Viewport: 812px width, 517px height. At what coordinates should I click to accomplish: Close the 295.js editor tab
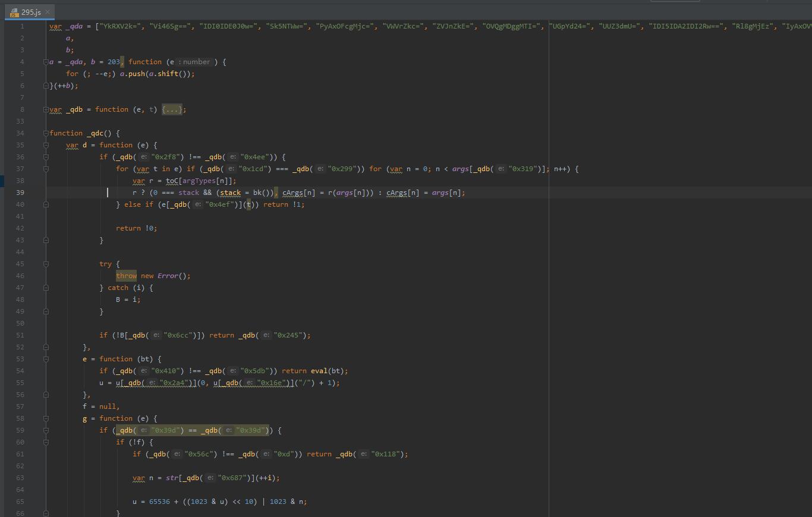point(48,12)
